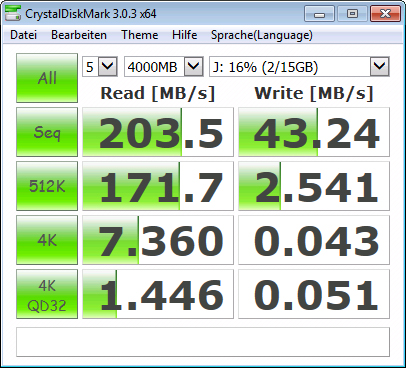Click the 512K read result 171.7

tap(158, 186)
